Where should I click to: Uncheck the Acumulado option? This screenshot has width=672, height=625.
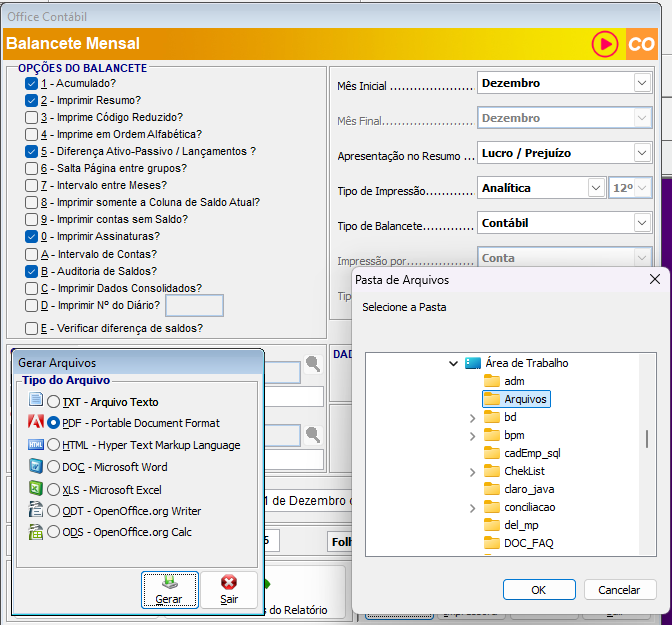32,84
